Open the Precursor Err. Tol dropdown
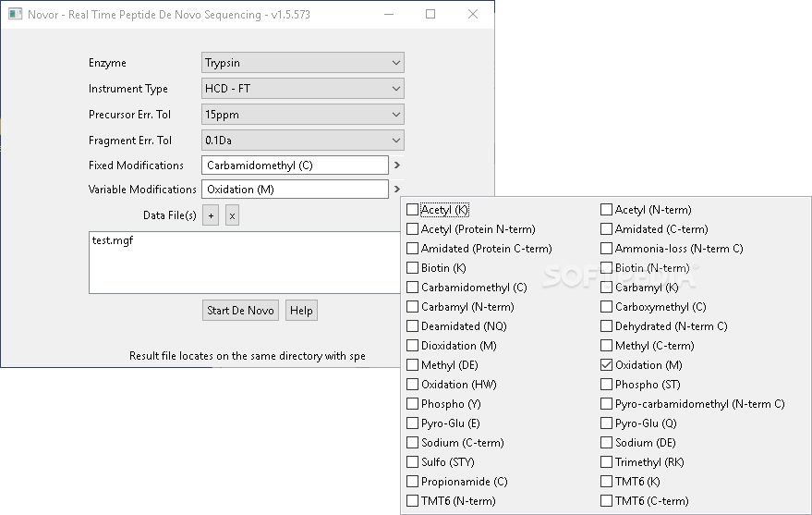Image resolution: width=812 pixels, height=515 pixels. coord(302,115)
